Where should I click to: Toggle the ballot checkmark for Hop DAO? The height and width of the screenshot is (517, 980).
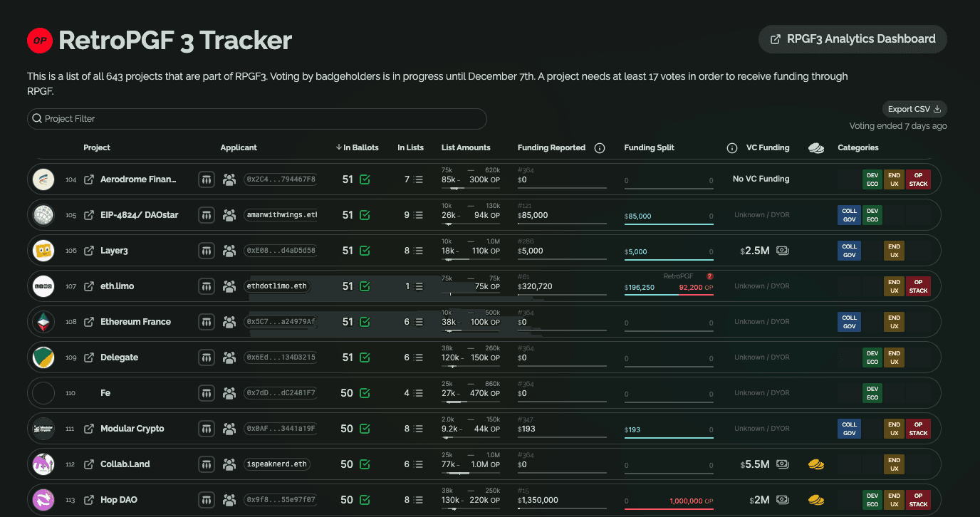pyautogui.click(x=365, y=500)
